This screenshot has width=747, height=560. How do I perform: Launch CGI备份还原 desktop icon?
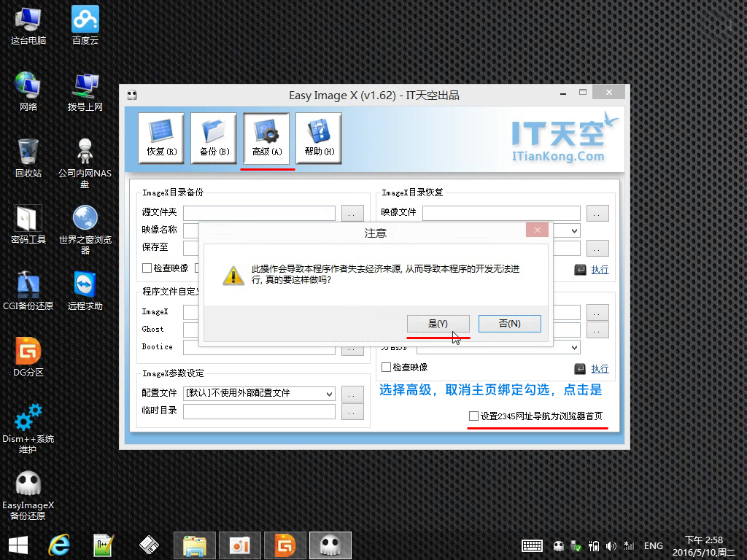point(28,291)
